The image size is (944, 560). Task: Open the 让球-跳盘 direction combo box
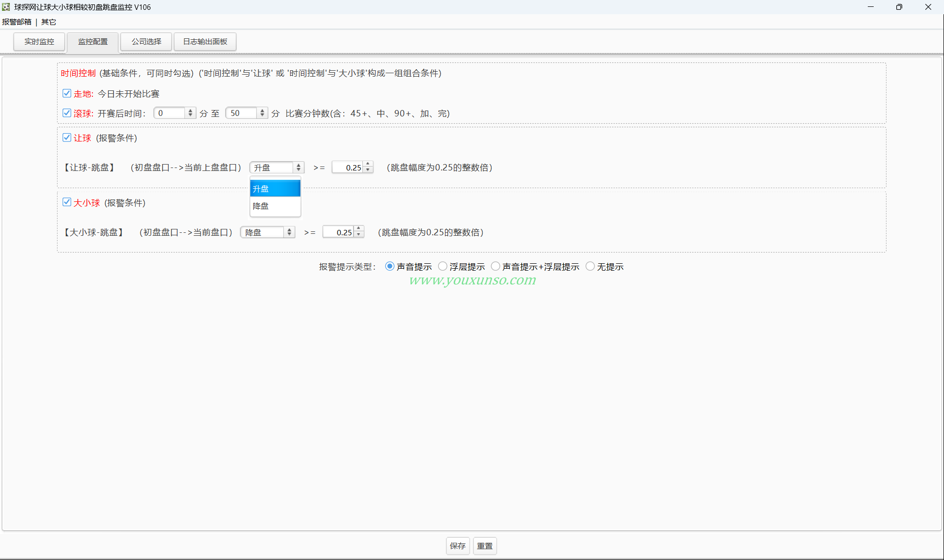click(277, 168)
